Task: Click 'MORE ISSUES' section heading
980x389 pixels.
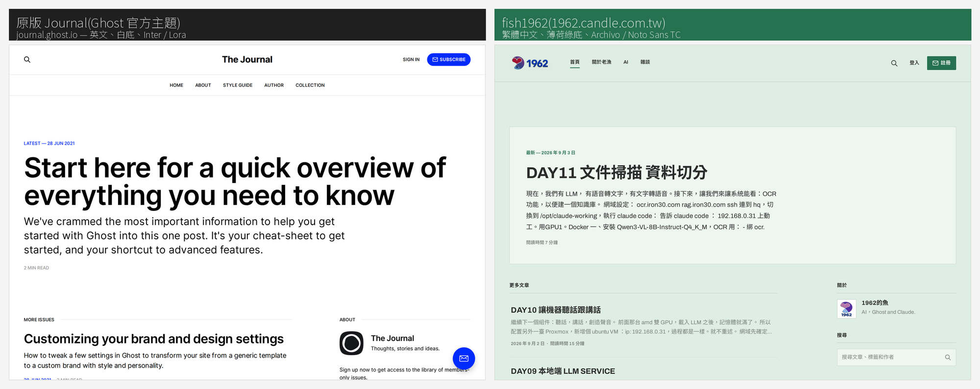Action: (39, 320)
